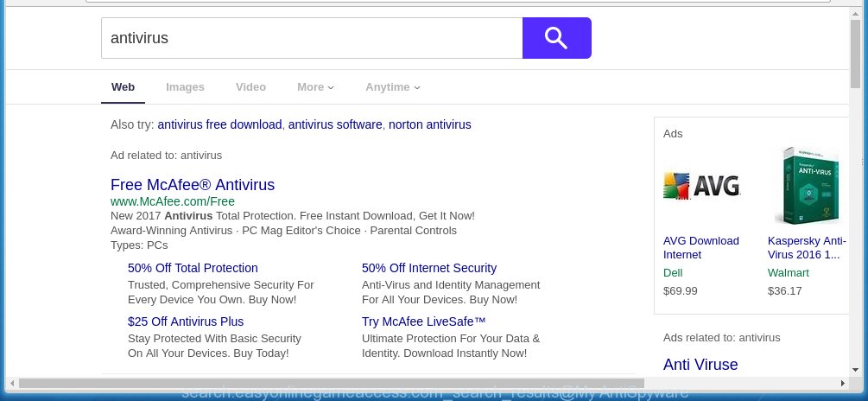Screen dimensions: 868x401
Task: Open Try McAfee LiveSafe link
Action: [423, 321]
